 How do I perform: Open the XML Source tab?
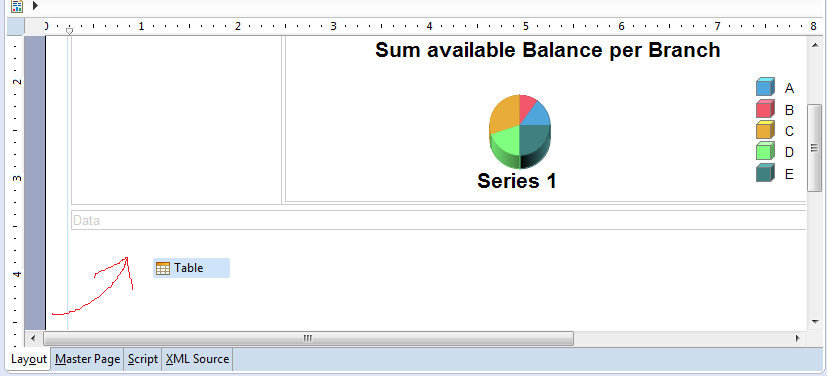(197, 359)
